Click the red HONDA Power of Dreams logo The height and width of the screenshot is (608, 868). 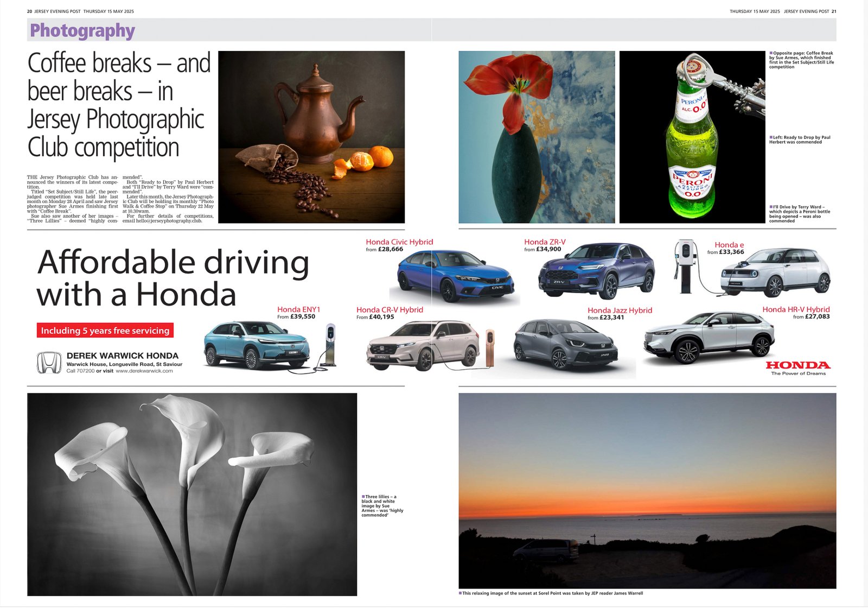pyautogui.click(x=798, y=368)
